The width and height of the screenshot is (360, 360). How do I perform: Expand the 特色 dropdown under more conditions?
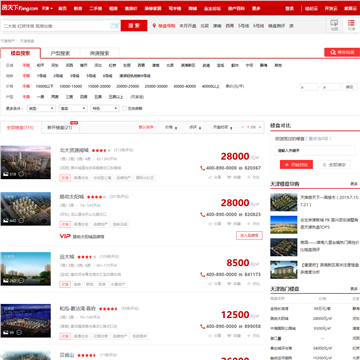tap(105, 108)
